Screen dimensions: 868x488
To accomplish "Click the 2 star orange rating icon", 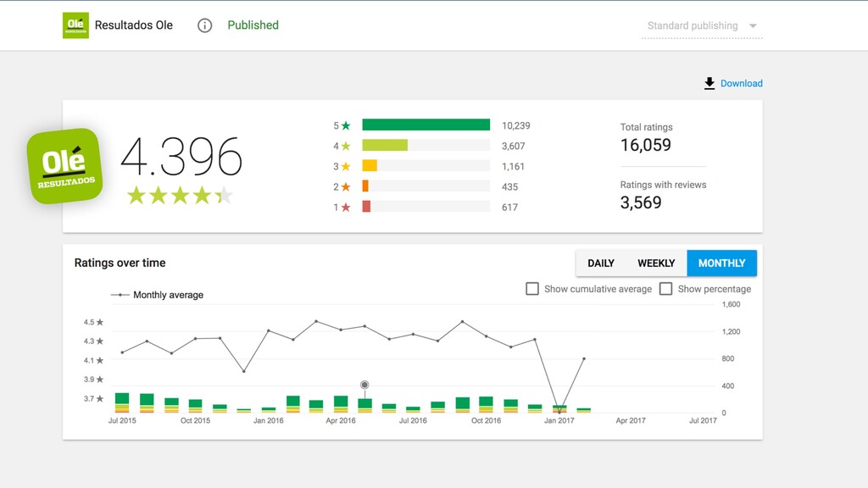I will pos(346,187).
